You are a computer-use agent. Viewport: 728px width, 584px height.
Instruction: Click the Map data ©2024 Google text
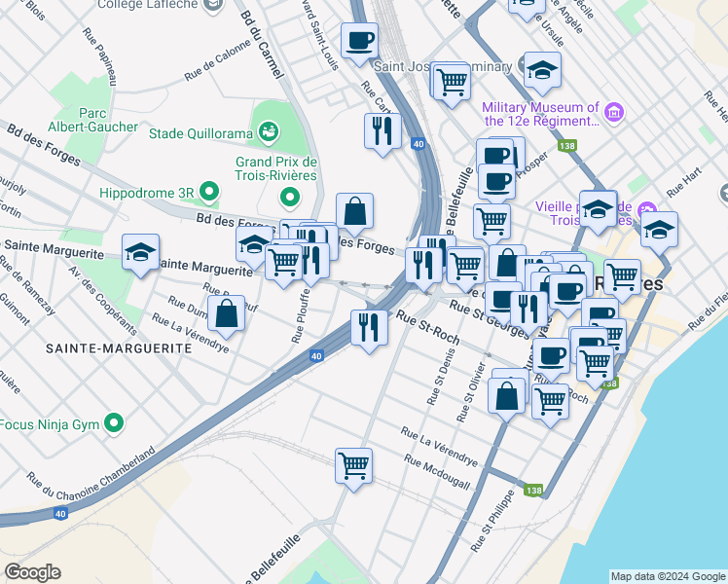pos(668,576)
